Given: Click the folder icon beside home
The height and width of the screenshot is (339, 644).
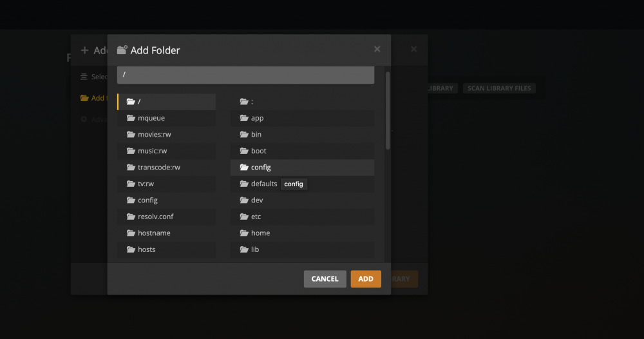Looking at the screenshot, I should [x=244, y=233].
